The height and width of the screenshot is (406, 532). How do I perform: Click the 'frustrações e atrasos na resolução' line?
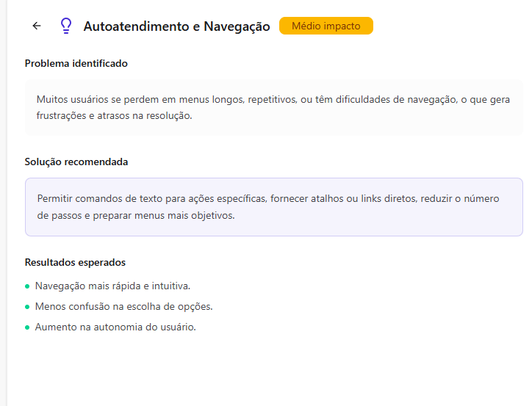click(x=114, y=115)
